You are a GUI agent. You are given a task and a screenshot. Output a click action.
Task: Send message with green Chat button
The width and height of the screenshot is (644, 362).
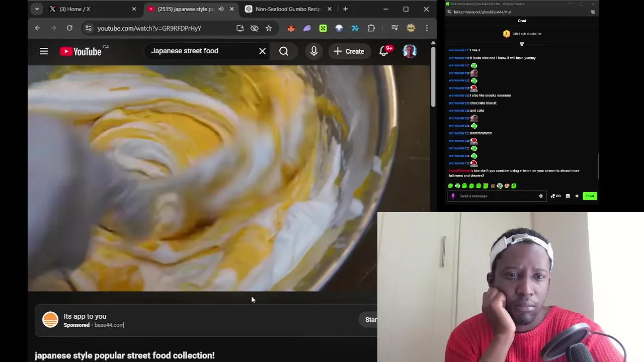pyautogui.click(x=590, y=196)
